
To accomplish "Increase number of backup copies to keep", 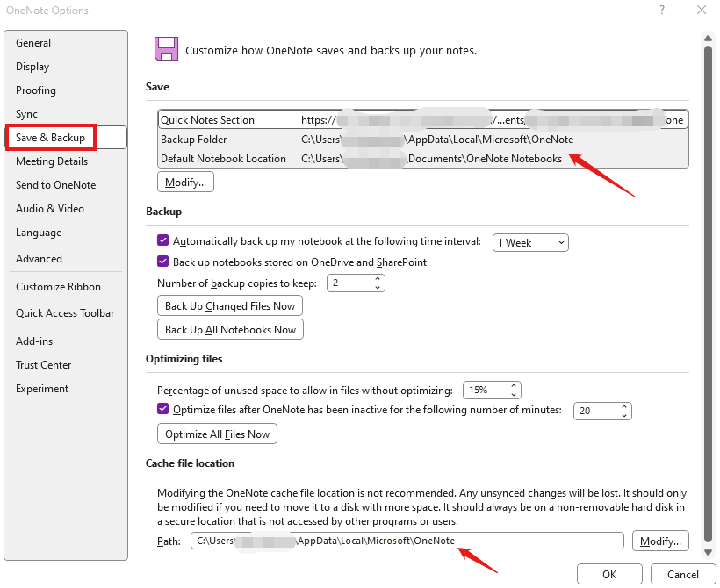I will tap(378, 278).
